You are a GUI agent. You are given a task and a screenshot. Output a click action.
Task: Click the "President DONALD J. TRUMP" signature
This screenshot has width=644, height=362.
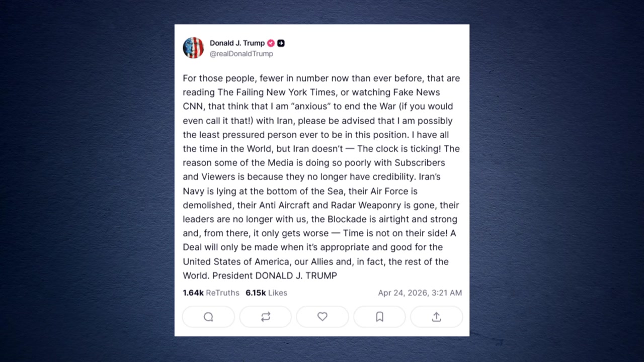click(x=274, y=276)
